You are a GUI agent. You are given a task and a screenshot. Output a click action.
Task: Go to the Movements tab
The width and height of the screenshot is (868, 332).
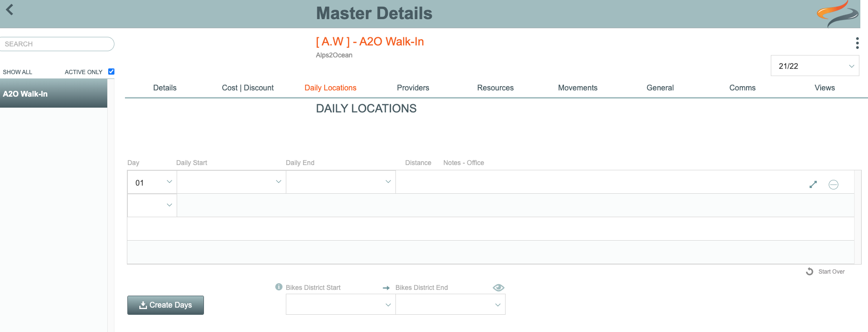(577, 88)
